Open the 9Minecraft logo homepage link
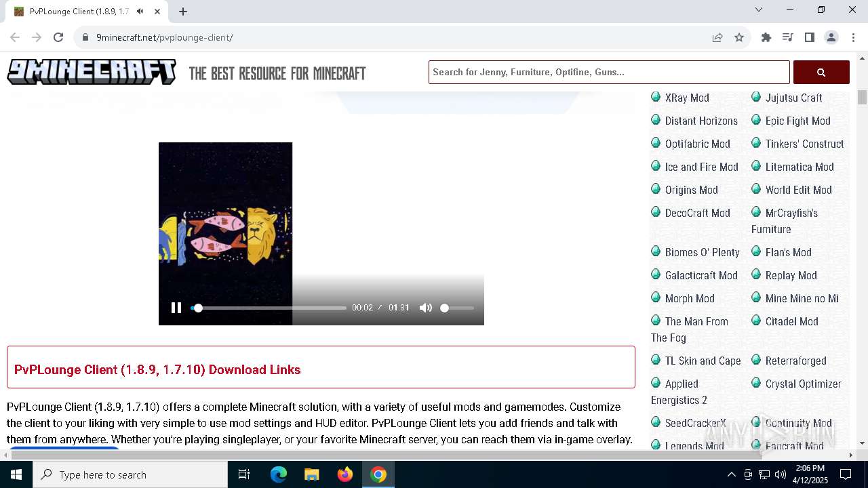This screenshot has height=488, width=868. click(92, 72)
